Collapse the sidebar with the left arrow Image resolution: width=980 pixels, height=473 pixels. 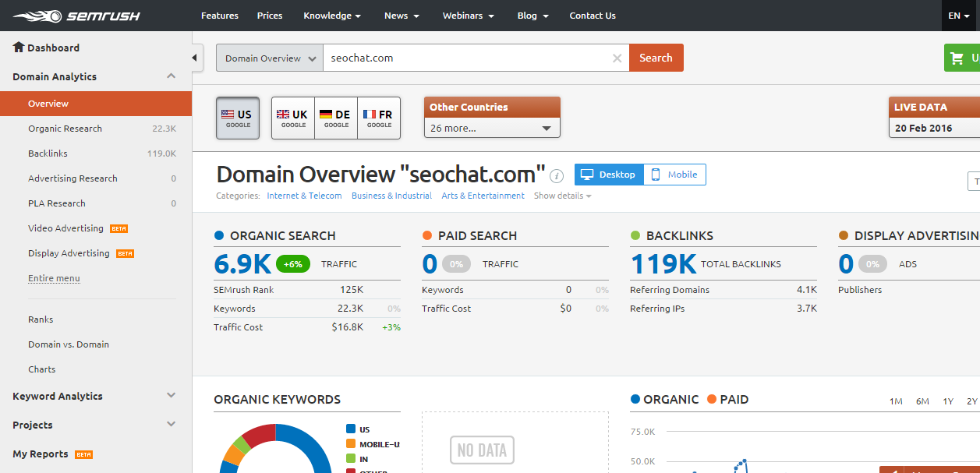pos(194,57)
